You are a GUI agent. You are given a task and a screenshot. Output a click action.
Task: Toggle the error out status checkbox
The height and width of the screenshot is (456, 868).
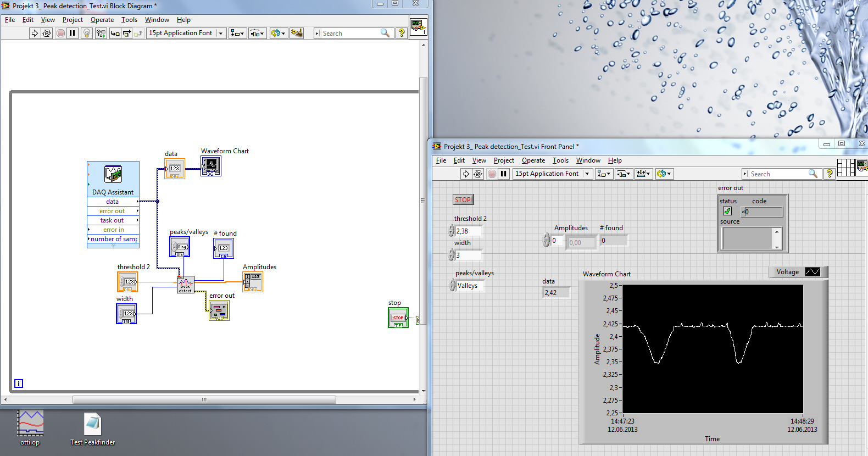pyautogui.click(x=727, y=211)
